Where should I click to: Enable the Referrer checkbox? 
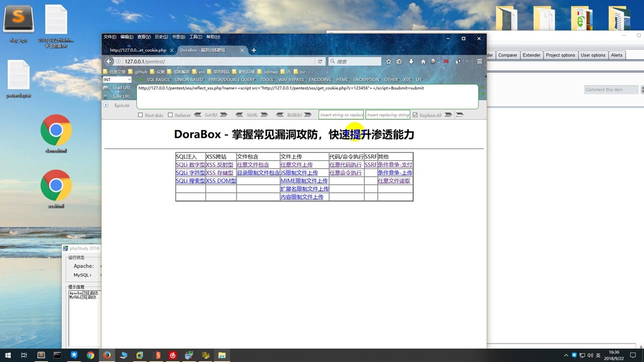(170, 115)
